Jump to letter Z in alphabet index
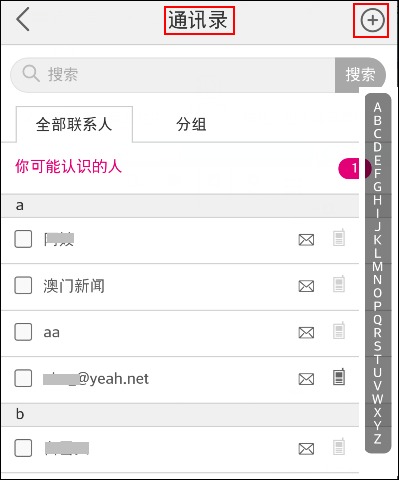Image resolution: width=399 pixels, height=480 pixels. (x=378, y=439)
